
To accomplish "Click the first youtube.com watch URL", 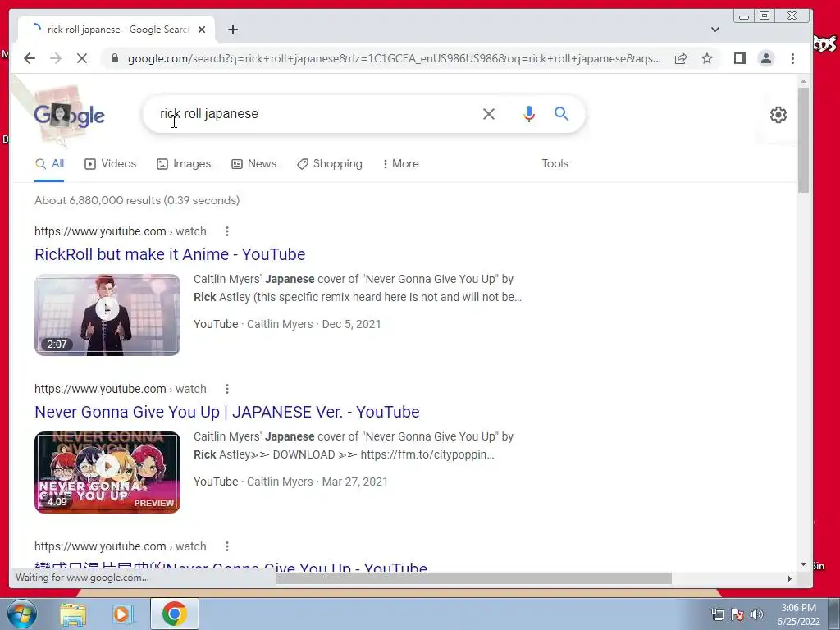I will pos(121,231).
